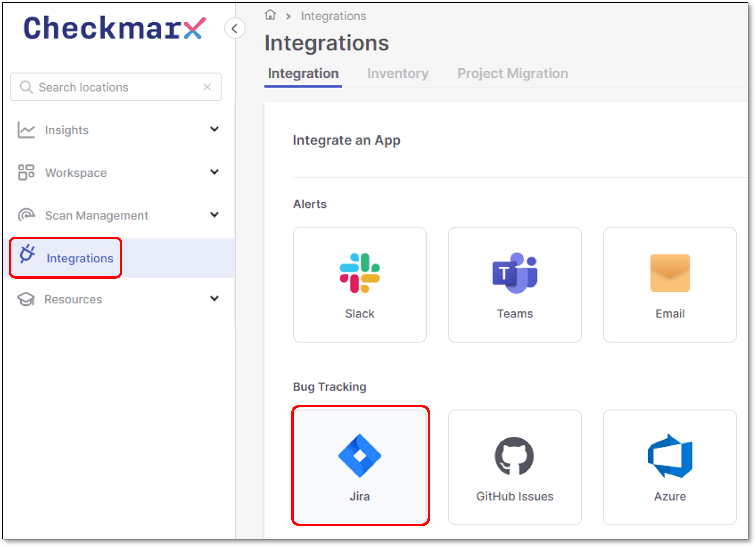The image size is (756, 547).
Task: Click the Resources graduation cap icon
Action: 26,299
